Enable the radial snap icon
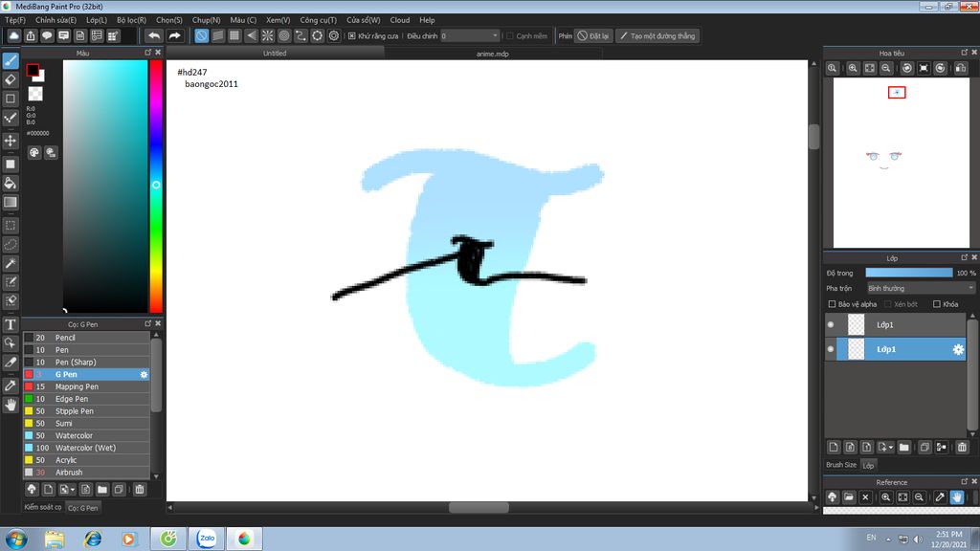This screenshot has height=551, width=980. point(268,35)
